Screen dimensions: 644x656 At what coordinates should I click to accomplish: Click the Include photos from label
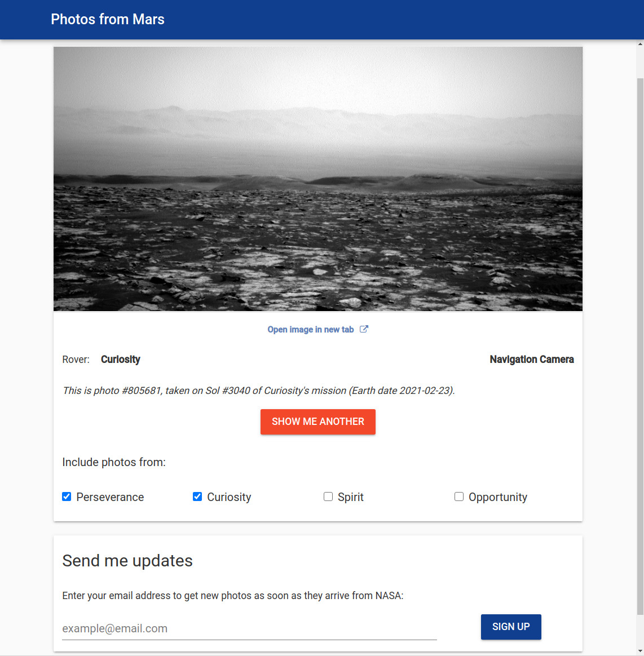(x=114, y=462)
